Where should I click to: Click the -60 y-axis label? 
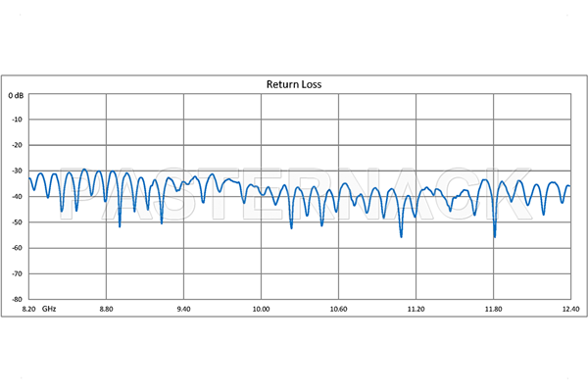coord(17,248)
